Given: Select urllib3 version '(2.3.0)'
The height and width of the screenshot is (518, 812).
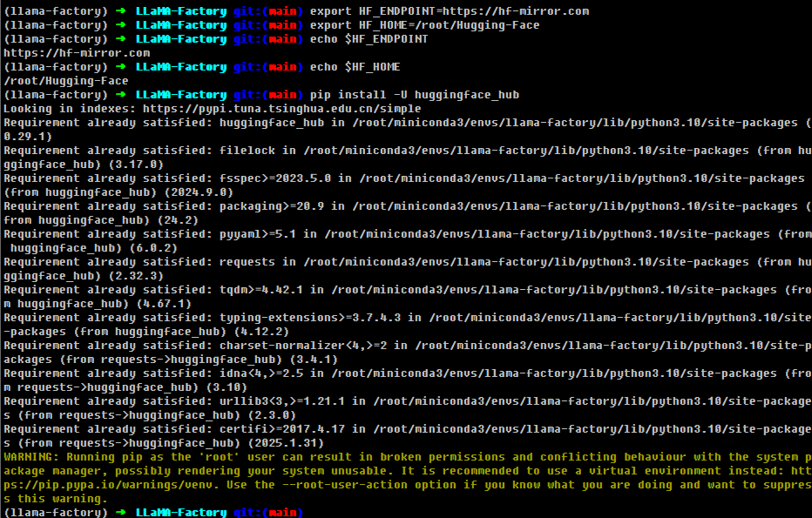Looking at the screenshot, I should coord(271,416).
